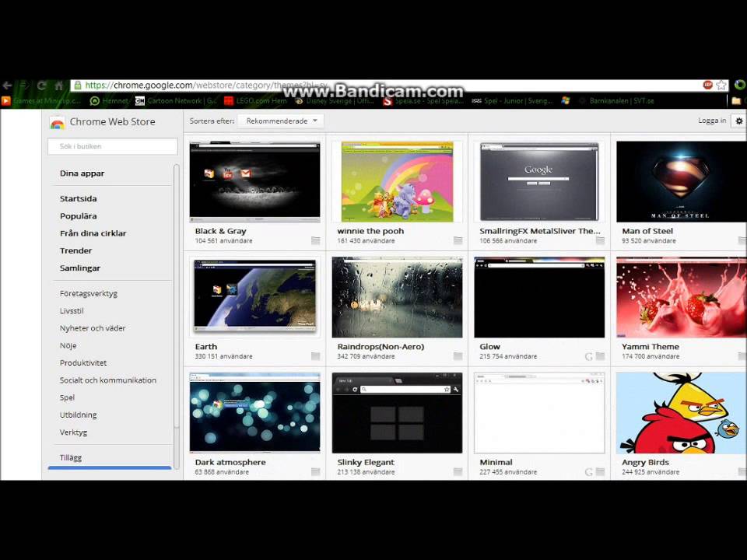Click the green padlock in the address bar
The width and height of the screenshot is (747, 560).
pos(78,86)
